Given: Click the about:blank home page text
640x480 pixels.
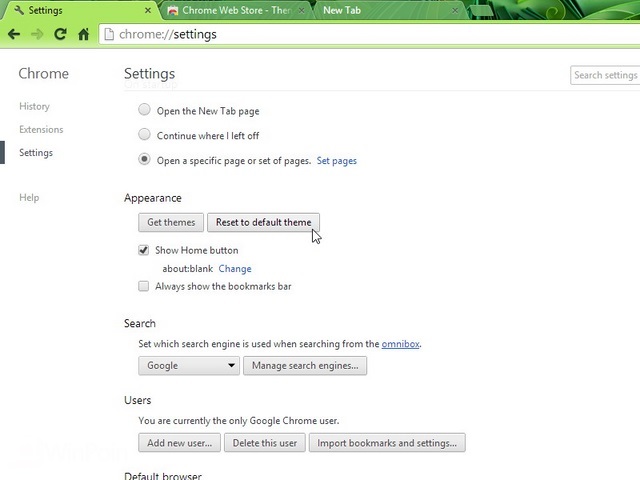Looking at the screenshot, I should point(188,269).
